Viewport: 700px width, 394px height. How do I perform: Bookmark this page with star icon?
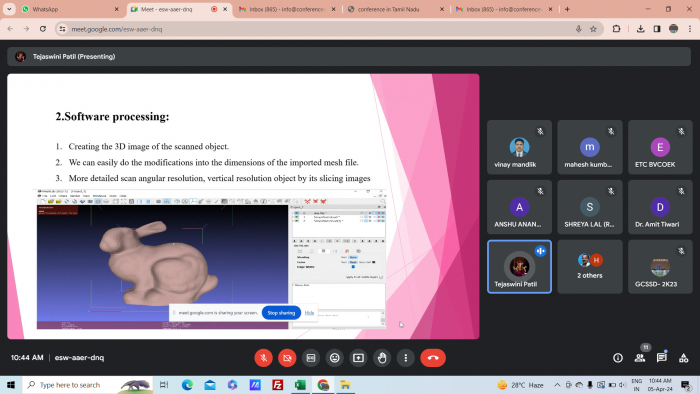point(593,29)
